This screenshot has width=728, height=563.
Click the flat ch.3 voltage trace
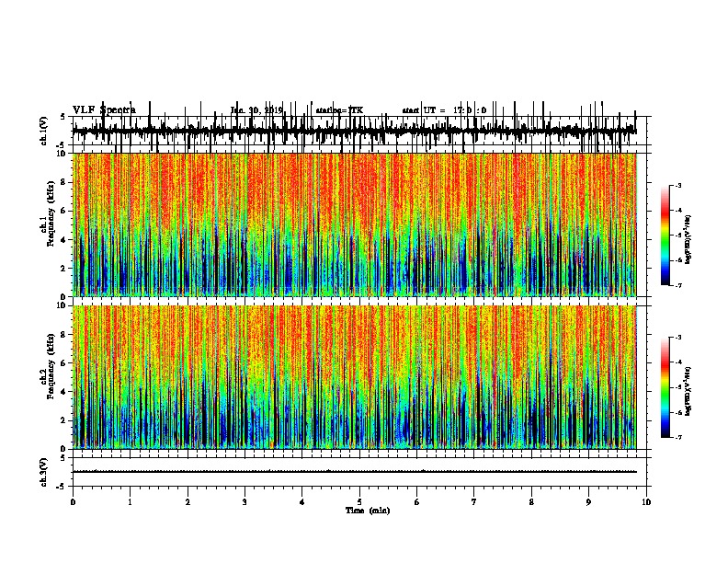[355, 472]
